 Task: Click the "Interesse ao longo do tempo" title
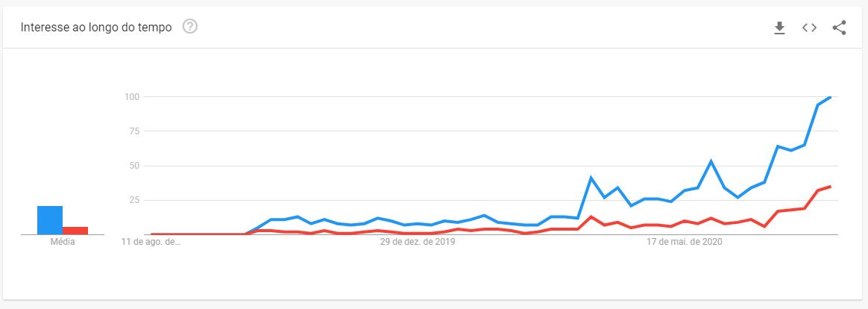[x=96, y=28]
